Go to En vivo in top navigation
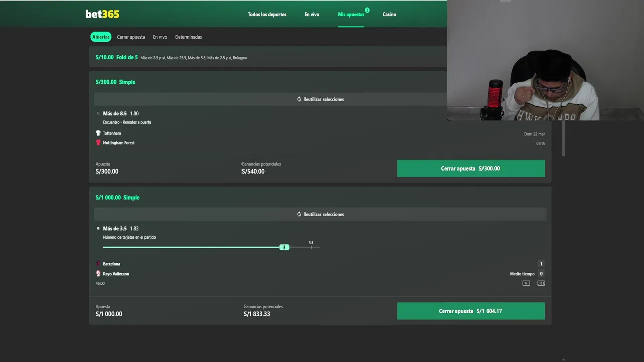The width and height of the screenshot is (644, 362). click(x=312, y=14)
